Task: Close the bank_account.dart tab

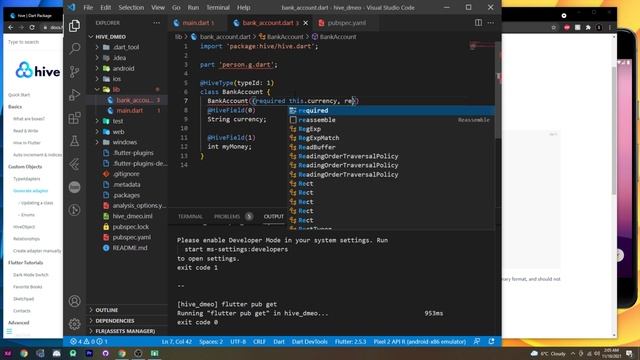Action: 306,23
